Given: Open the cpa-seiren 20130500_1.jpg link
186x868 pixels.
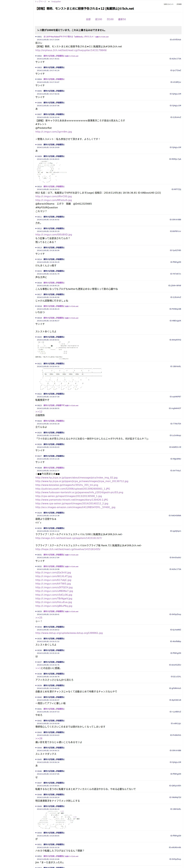Looking at the screenshot, I should [x=69, y=496].
